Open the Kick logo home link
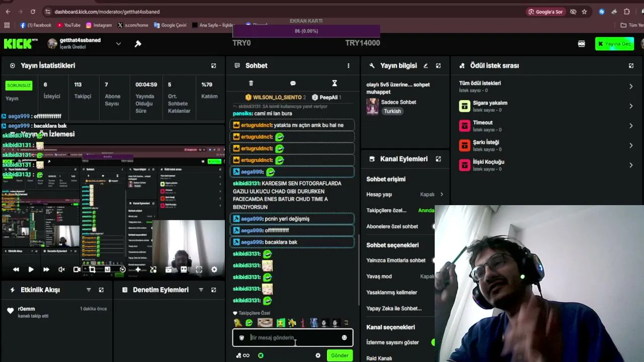 pyautogui.click(x=21, y=44)
